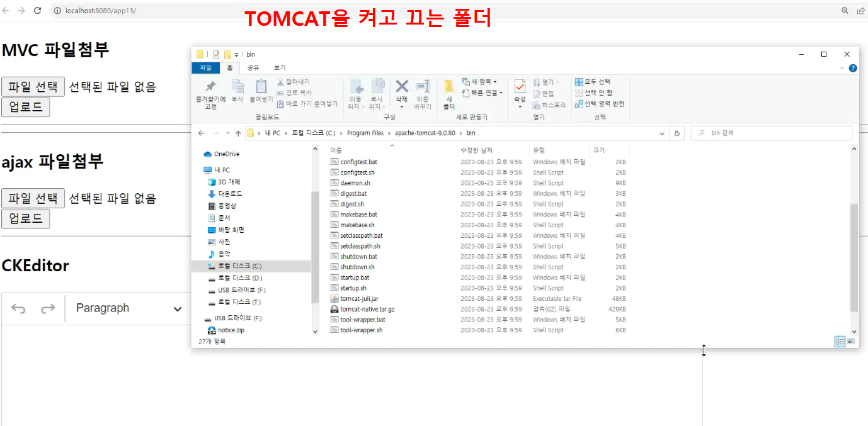Image resolution: width=868 pixels, height=426 pixels.
Task: Expand the 삭제 delete dropdown arrow
Action: tap(402, 107)
